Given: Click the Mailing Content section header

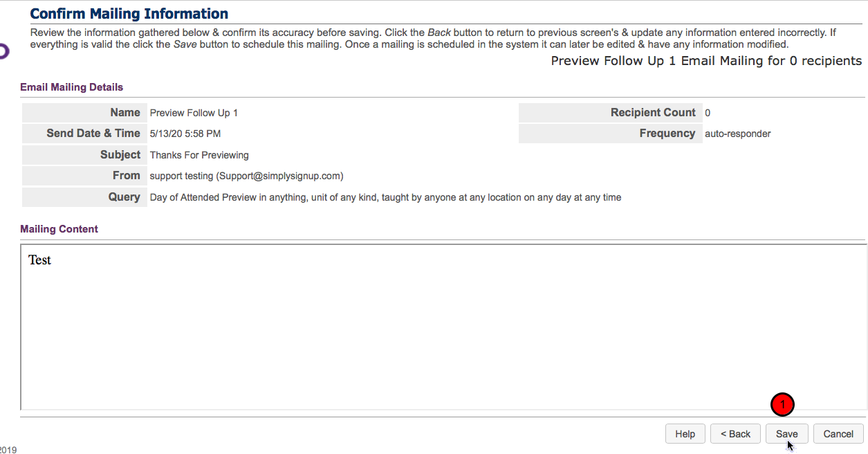Looking at the screenshot, I should pyautogui.click(x=59, y=229).
